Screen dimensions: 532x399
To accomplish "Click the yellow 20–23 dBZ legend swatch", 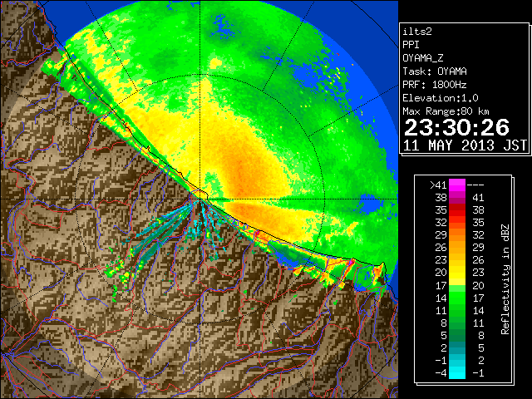I will point(457,273).
